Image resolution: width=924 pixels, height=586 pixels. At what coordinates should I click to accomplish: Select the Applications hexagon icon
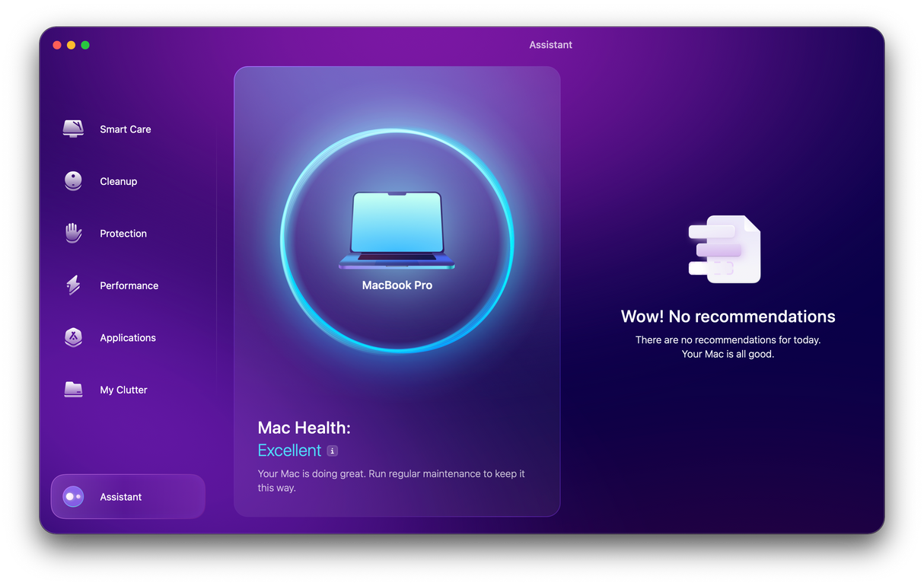click(73, 337)
